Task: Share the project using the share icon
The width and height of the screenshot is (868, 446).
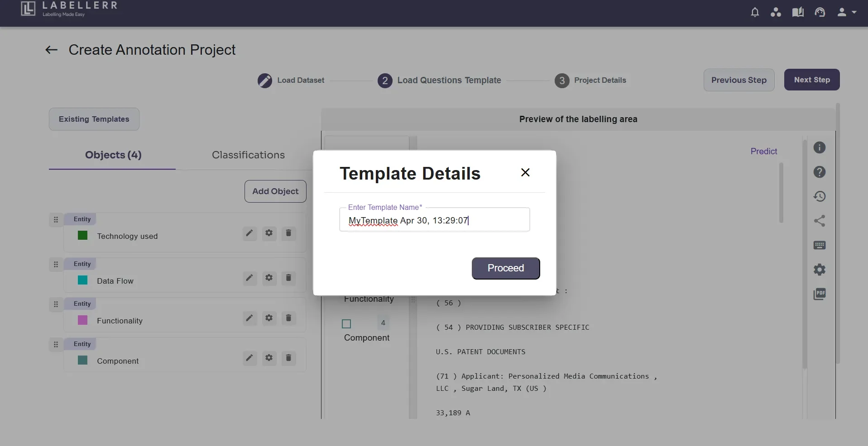Action: pyautogui.click(x=820, y=221)
